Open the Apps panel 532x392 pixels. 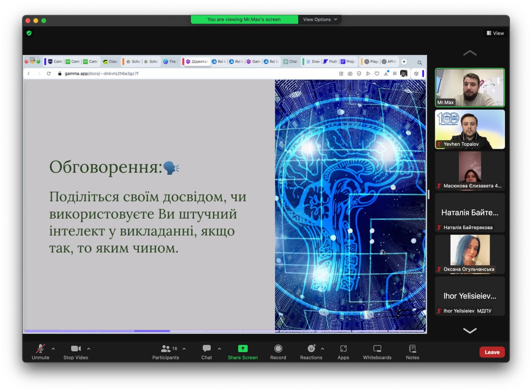click(343, 349)
